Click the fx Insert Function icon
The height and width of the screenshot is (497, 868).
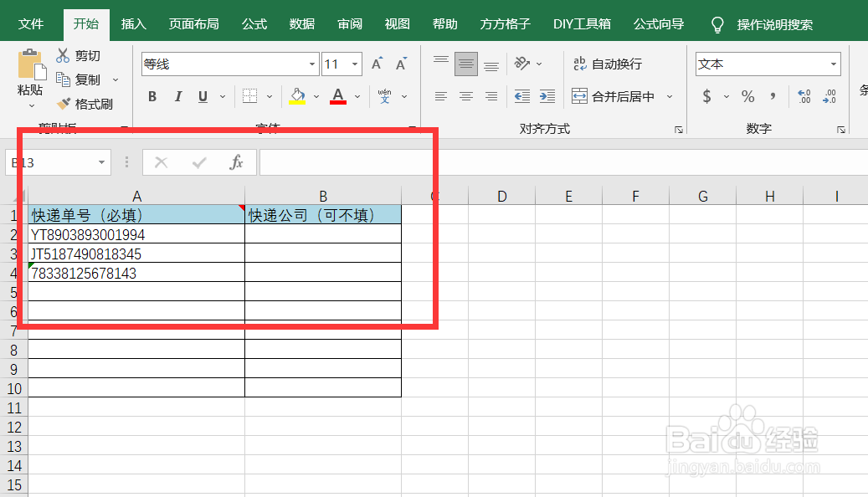click(236, 162)
